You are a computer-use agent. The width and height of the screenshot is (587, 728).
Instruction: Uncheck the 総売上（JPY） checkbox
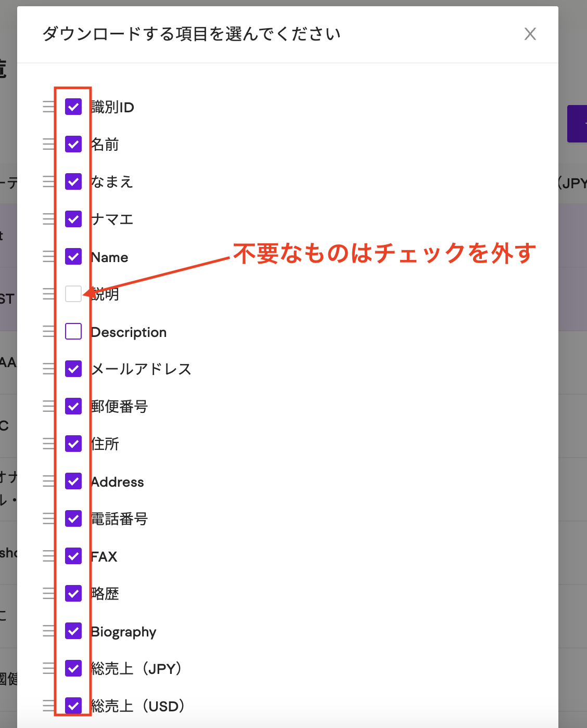click(x=73, y=668)
